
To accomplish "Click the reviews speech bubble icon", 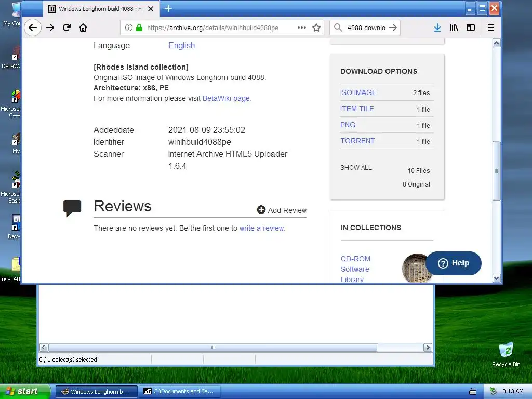I will click(72, 208).
